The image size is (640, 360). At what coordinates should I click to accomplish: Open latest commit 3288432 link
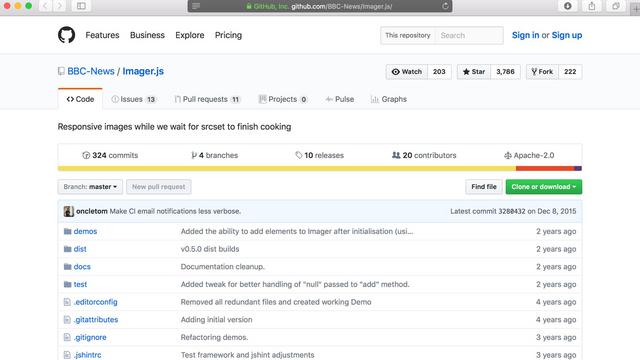coord(512,211)
